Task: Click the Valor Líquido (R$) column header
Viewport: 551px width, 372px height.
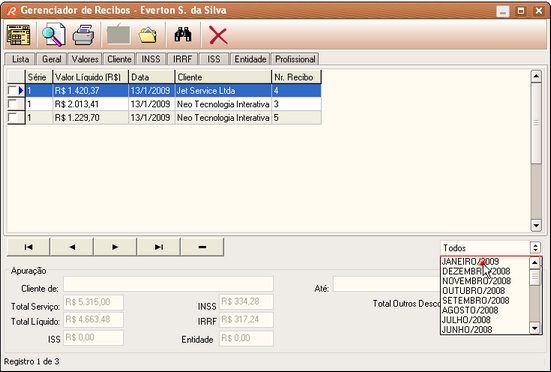Action: 91,77
